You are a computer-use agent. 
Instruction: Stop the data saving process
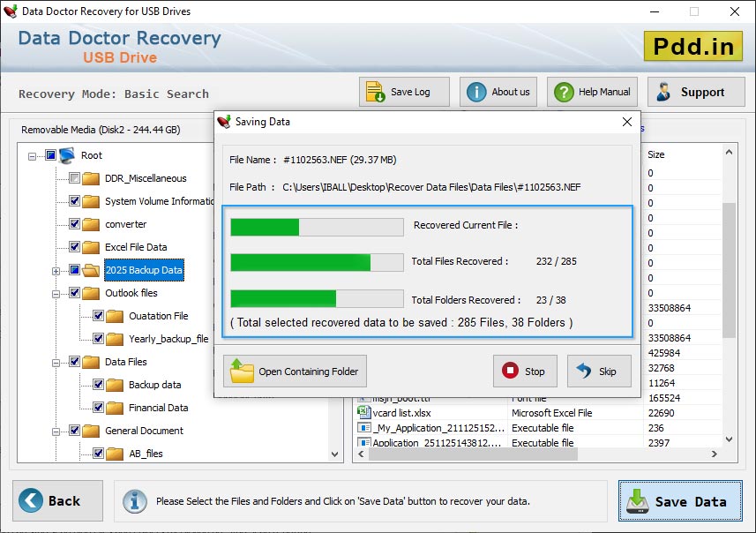[x=525, y=372]
